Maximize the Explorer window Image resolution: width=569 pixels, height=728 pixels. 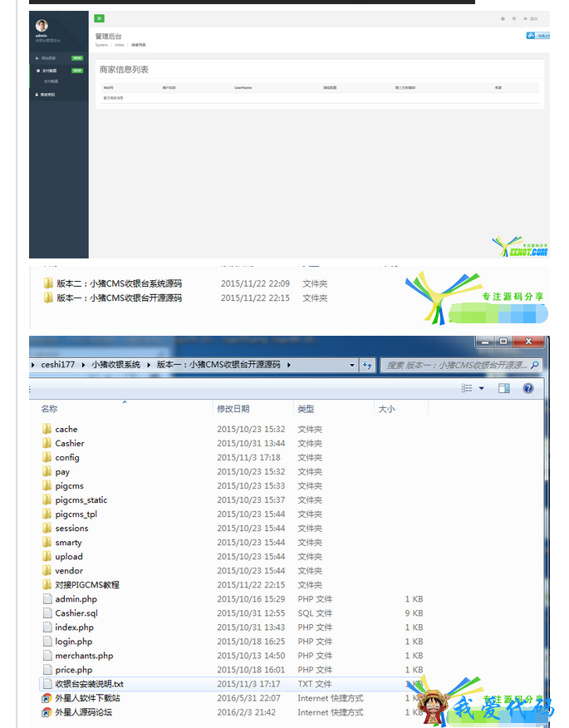pyautogui.click(x=503, y=342)
